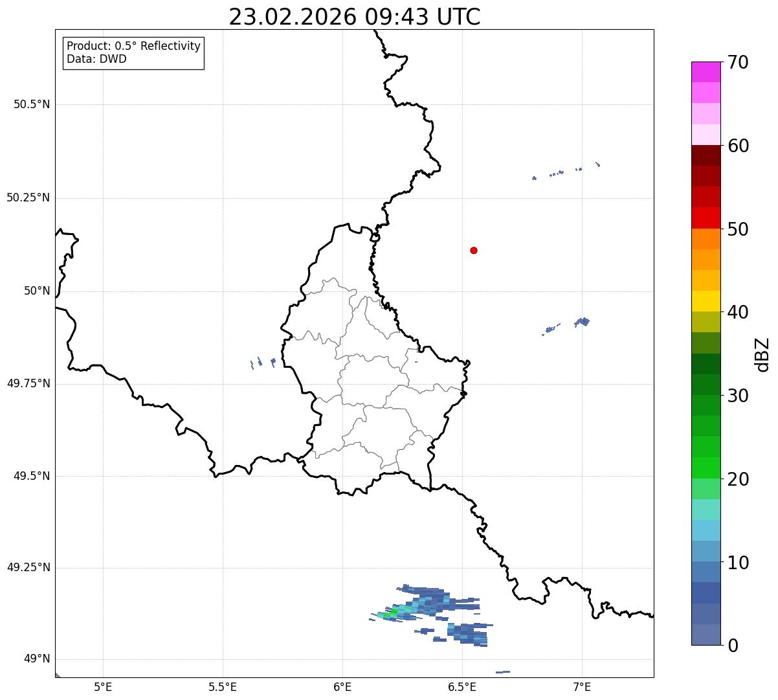The image size is (778, 700).
Task: Click the 50°N latitude label
Action: coord(37,291)
